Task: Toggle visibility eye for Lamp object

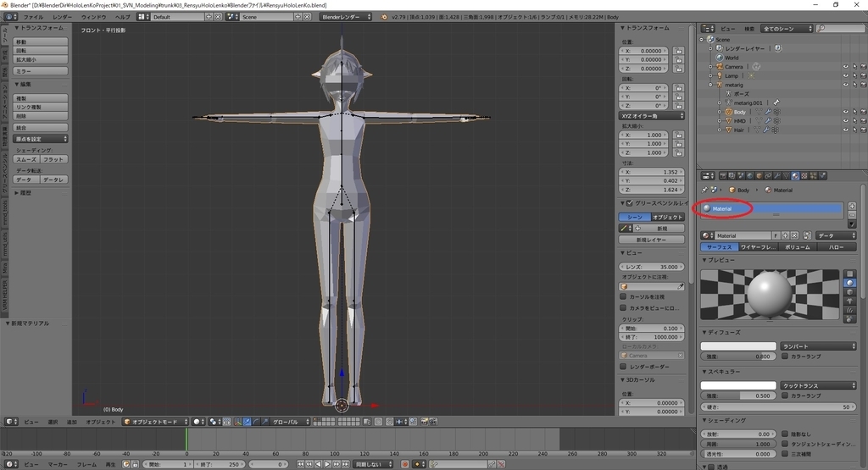Action: pos(845,76)
